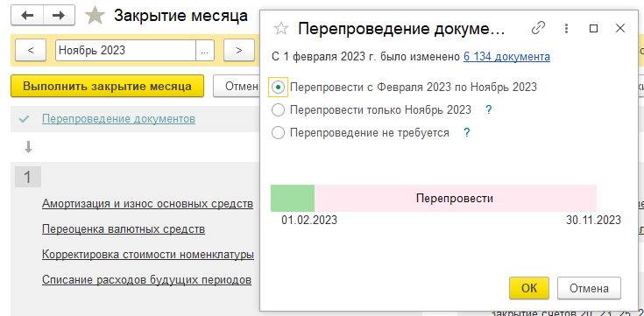Go to next month with > button
The image size is (644, 316).
pos(239,51)
